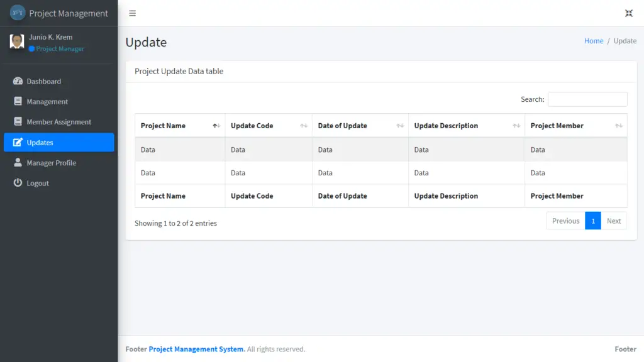Click the fullscreen collapse icon at top right
The width and height of the screenshot is (644, 362).
[x=628, y=13]
